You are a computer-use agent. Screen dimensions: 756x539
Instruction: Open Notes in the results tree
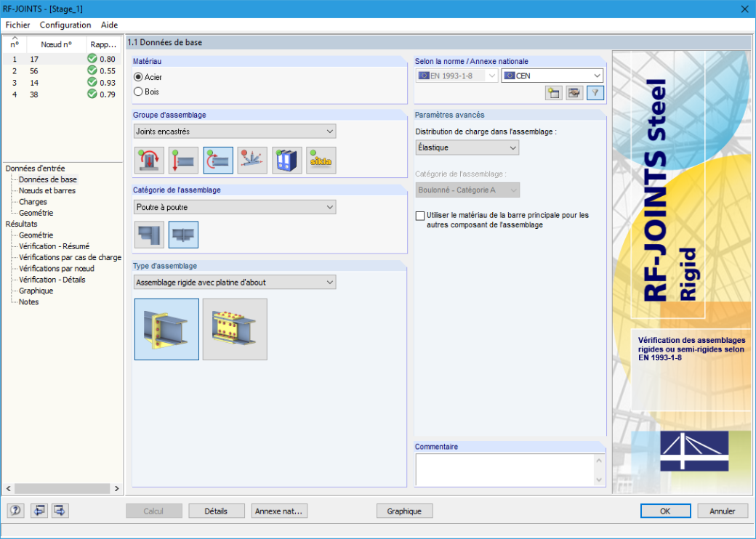29,302
